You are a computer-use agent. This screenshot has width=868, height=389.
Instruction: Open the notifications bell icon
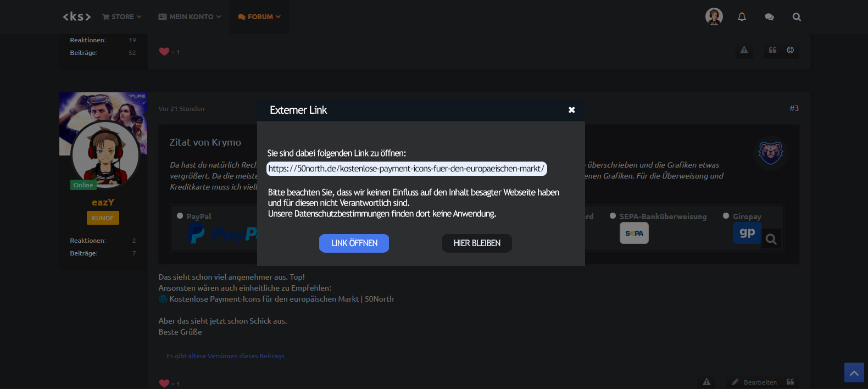pyautogui.click(x=742, y=17)
